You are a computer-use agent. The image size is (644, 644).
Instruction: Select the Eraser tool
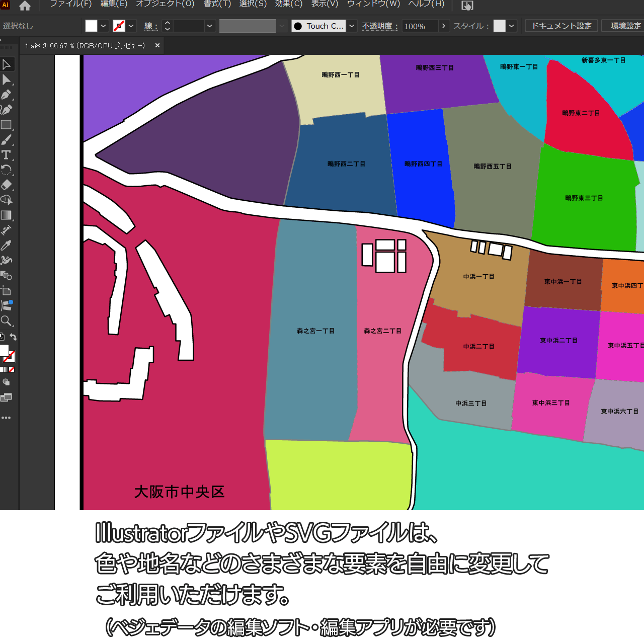click(x=7, y=185)
